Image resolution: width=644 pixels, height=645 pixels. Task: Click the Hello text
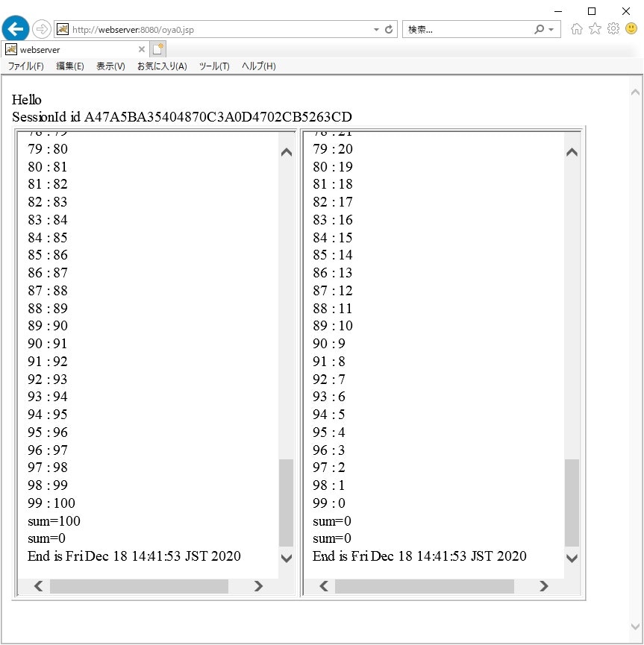26,100
